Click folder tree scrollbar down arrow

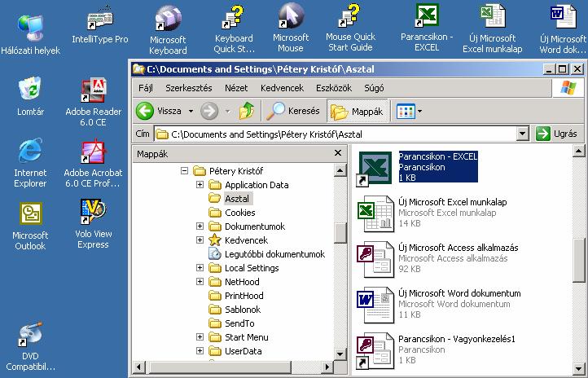coord(340,354)
